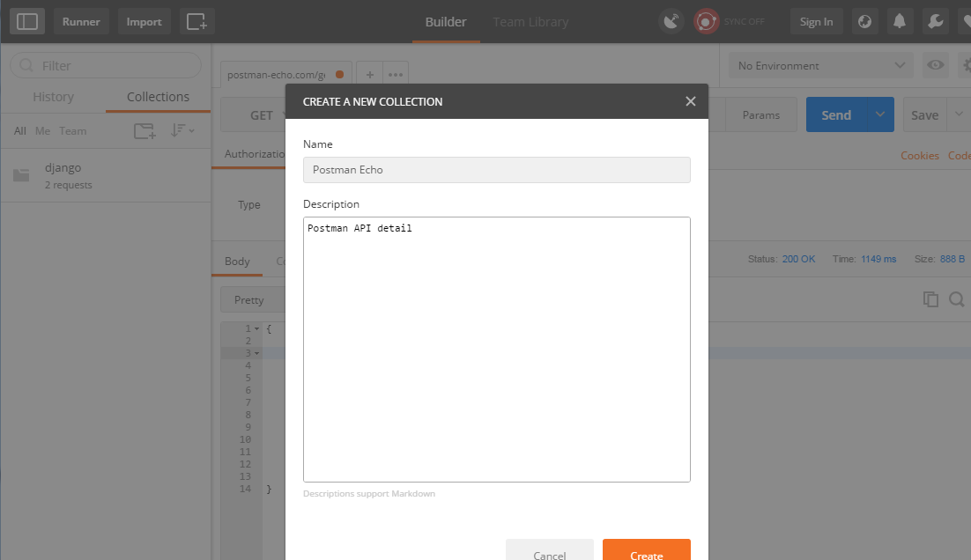Image resolution: width=971 pixels, height=560 pixels.
Task: Click the Params button
Action: [761, 114]
